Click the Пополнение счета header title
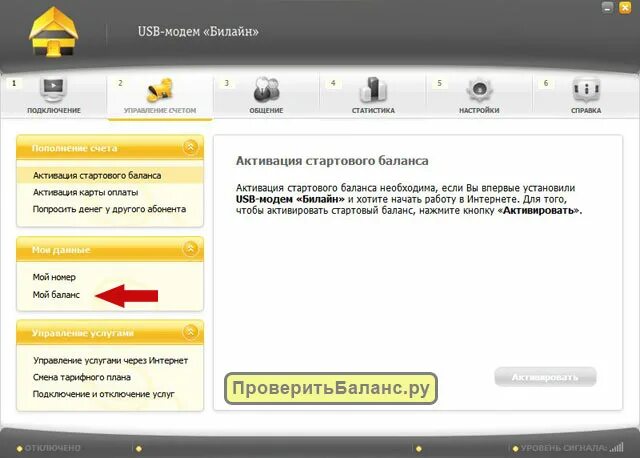640x458 pixels. click(74, 148)
